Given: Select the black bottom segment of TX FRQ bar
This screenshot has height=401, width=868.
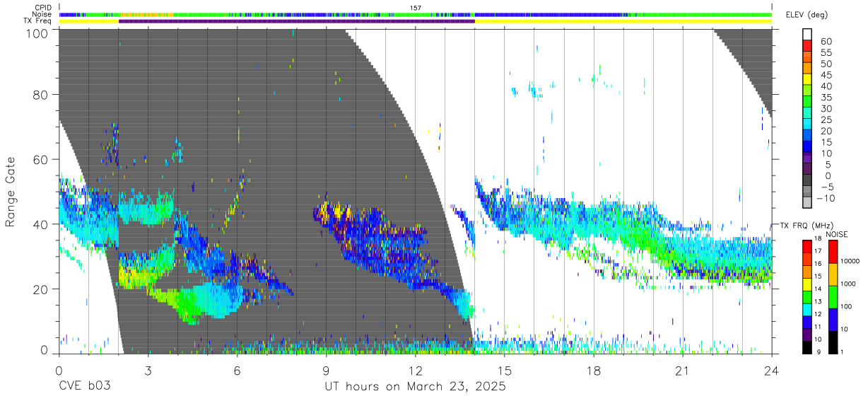Looking at the screenshot, I should (807, 347).
